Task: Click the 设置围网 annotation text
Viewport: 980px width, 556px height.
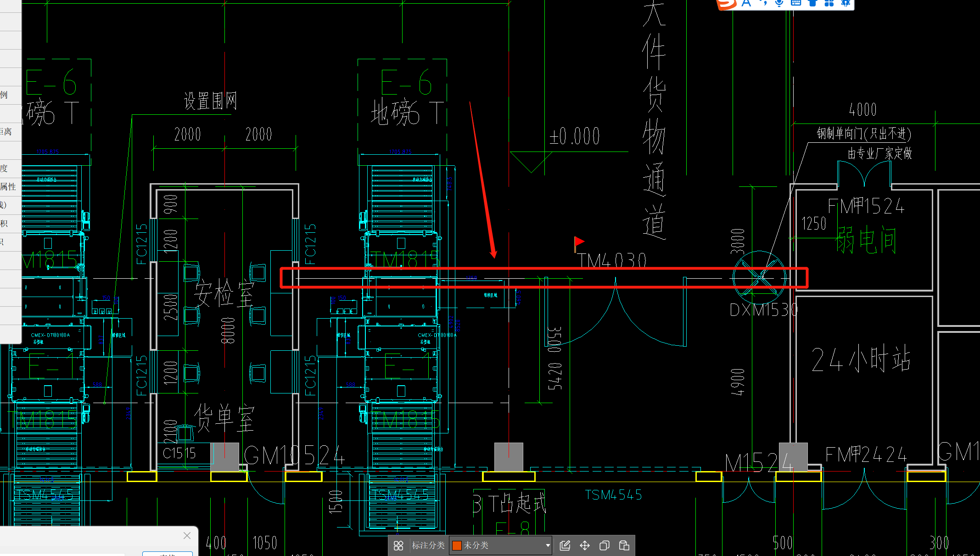Action: coord(210,101)
